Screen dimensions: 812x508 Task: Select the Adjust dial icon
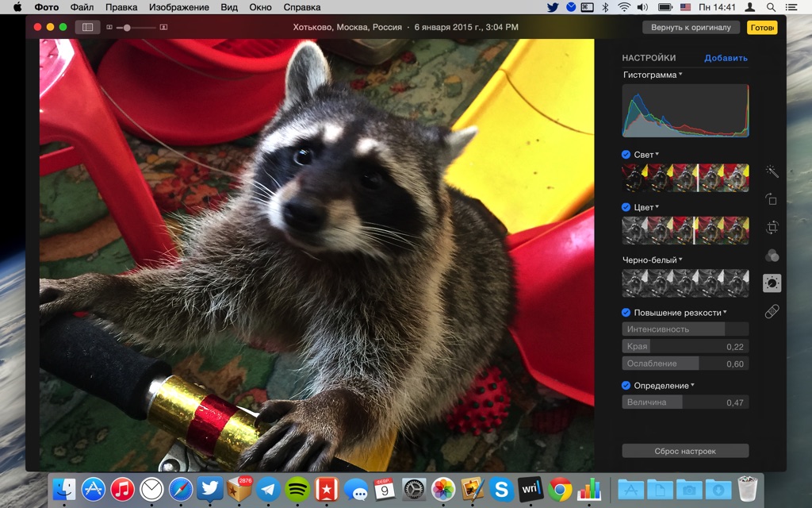(772, 283)
